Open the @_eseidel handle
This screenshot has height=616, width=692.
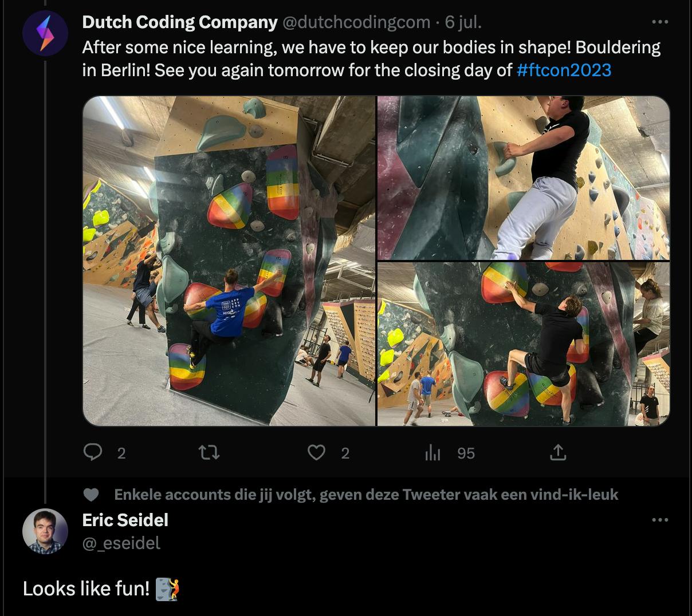pos(121,543)
